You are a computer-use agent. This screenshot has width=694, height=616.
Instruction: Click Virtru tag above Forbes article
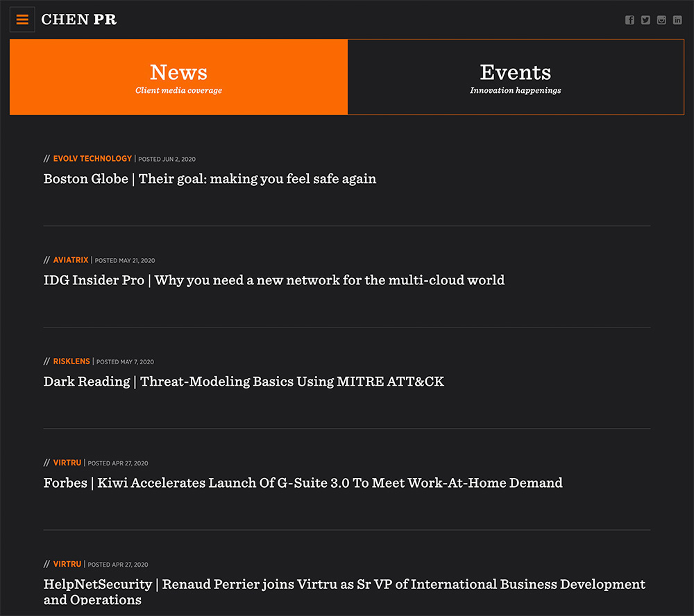[67, 463]
